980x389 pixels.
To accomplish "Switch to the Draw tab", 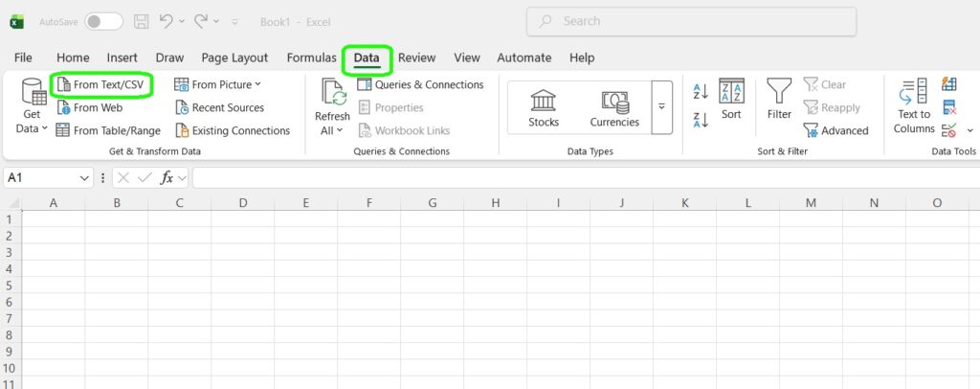I will click(169, 57).
